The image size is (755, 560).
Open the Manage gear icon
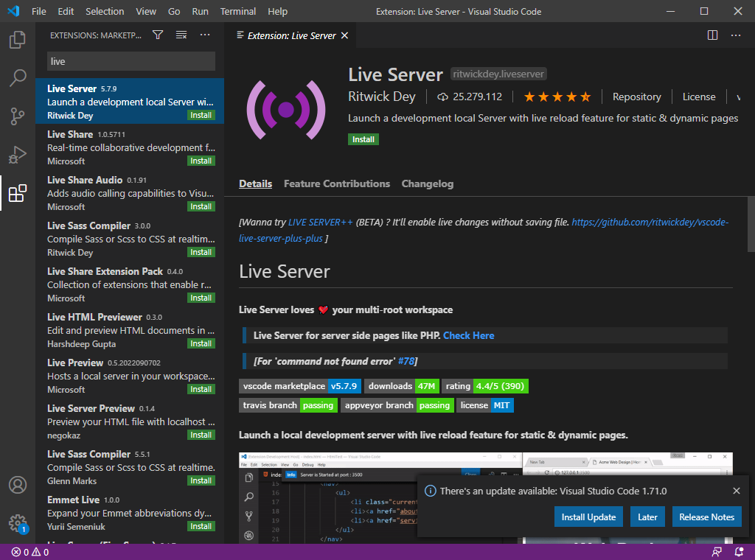[18, 523]
